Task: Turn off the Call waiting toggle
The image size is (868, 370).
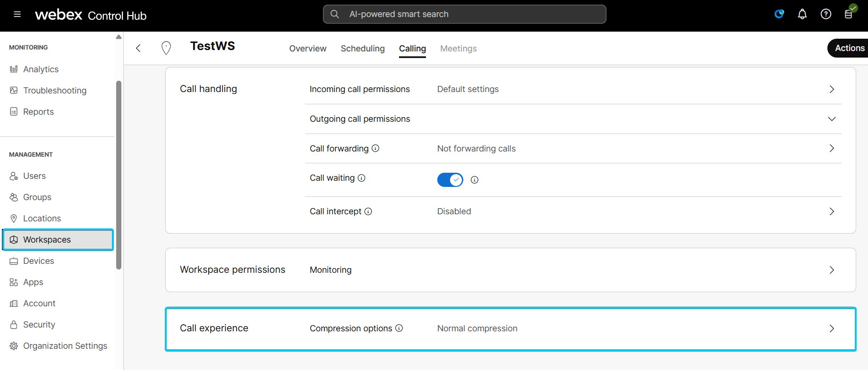Action: click(450, 180)
